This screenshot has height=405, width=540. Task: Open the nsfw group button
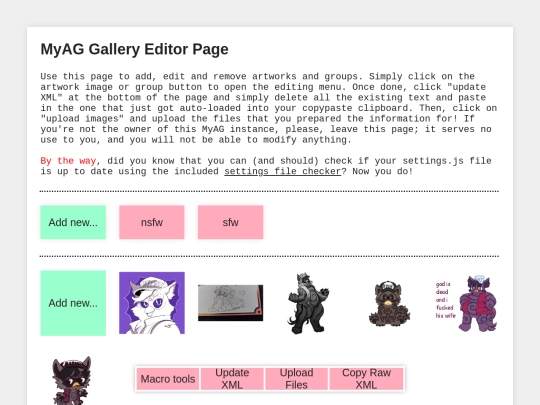pos(152,222)
